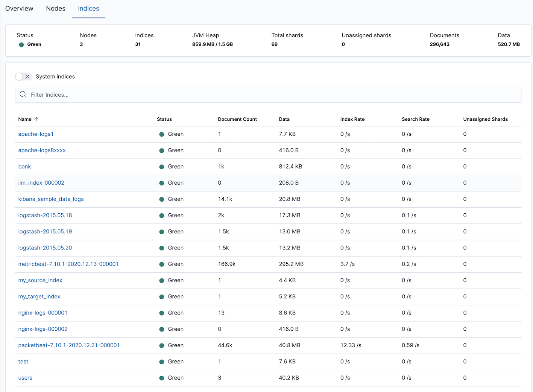Click the 859.9 MB / 1.5 GB JVM Heap value
This screenshot has width=533, height=392.
click(213, 44)
